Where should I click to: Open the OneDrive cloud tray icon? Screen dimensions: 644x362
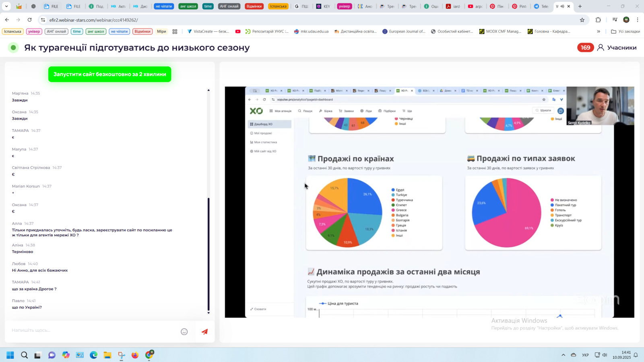[574, 355]
